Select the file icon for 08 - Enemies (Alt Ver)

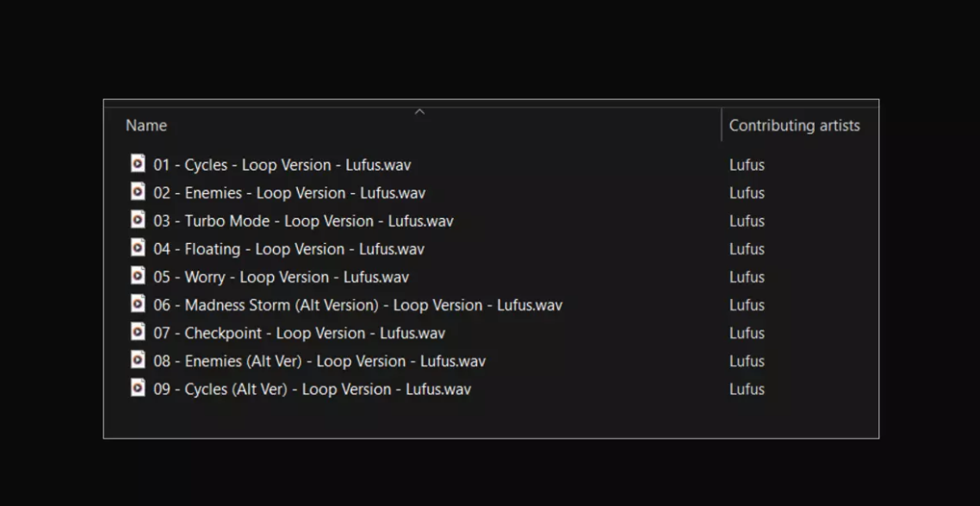(x=138, y=359)
